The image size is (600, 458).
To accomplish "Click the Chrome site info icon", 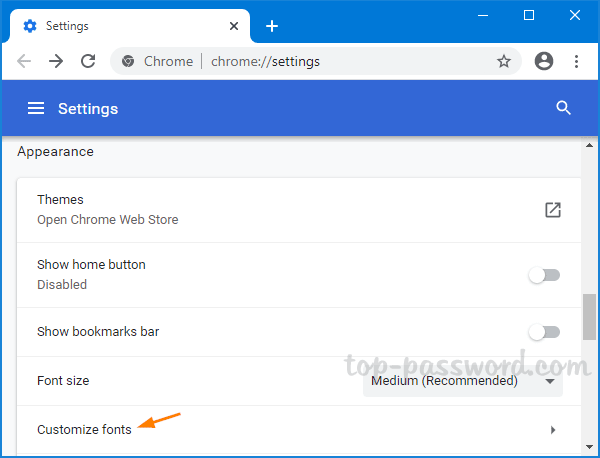I will pos(128,61).
